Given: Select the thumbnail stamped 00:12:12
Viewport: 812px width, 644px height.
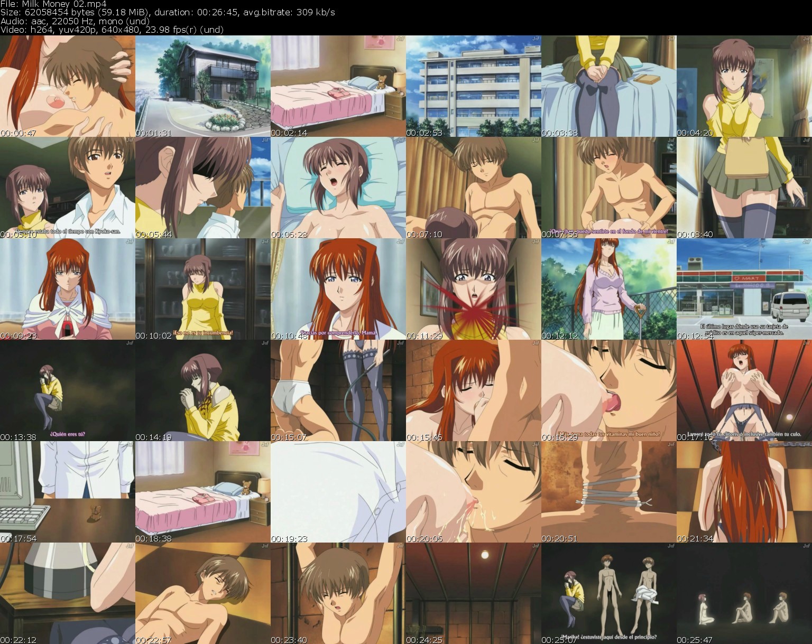Looking at the screenshot, I should [x=609, y=289].
